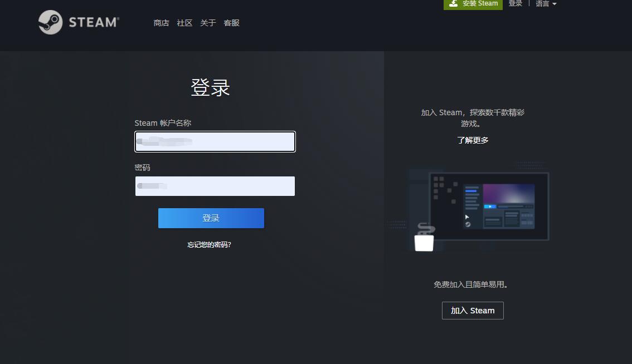The image size is (632, 364).
Task: Click the 登录 link in the top bar
Action: [516, 3]
